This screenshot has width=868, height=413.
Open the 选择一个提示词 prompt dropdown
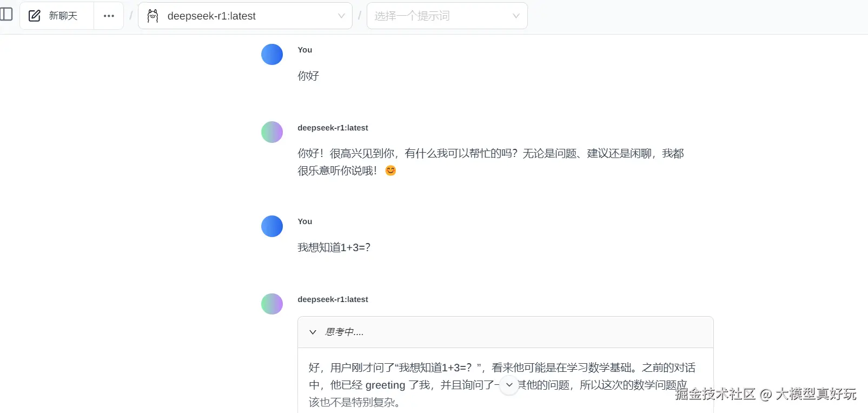[447, 16]
